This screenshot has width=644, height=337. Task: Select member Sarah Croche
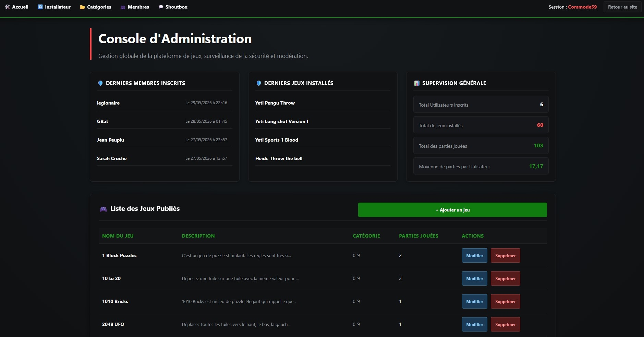pos(112,158)
